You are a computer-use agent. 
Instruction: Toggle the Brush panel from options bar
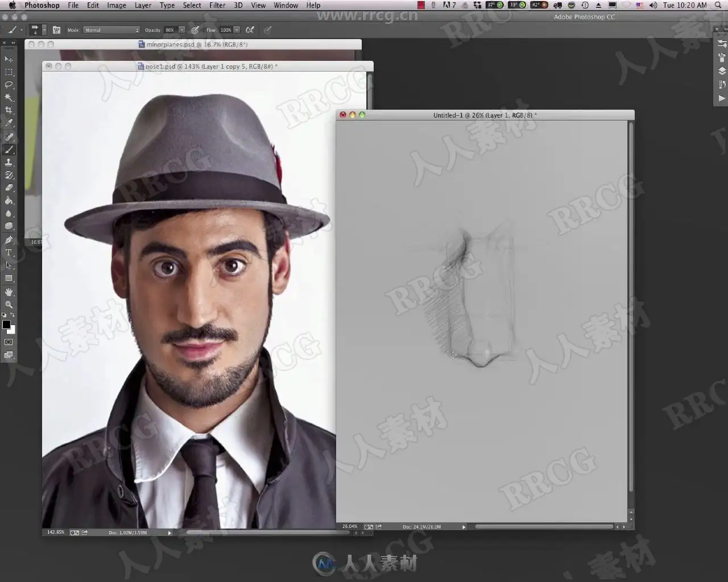(56, 30)
